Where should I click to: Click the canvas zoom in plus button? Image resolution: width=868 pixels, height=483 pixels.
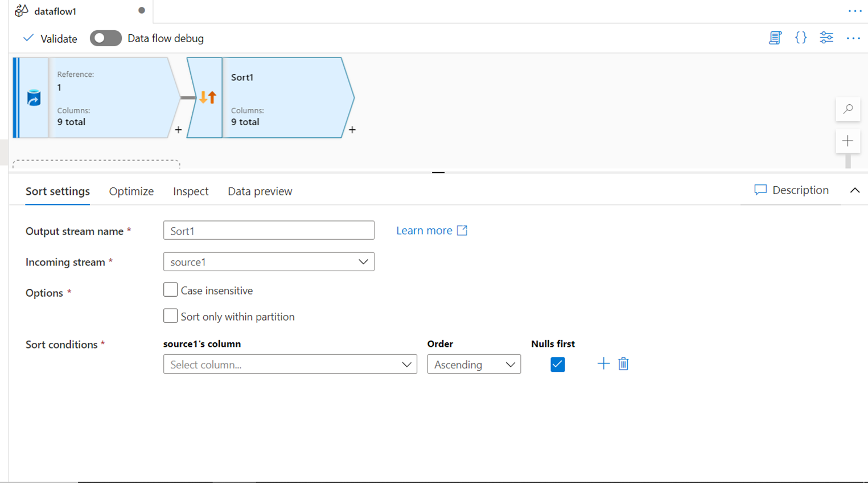click(x=848, y=141)
